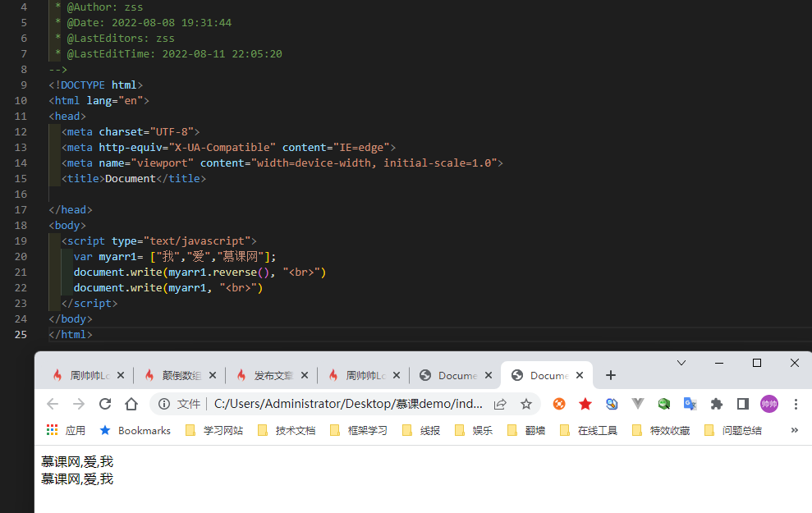This screenshot has height=513, width=812.
Task: Open the Bookmarks blue star entry
Action: (x=135, y=430)
